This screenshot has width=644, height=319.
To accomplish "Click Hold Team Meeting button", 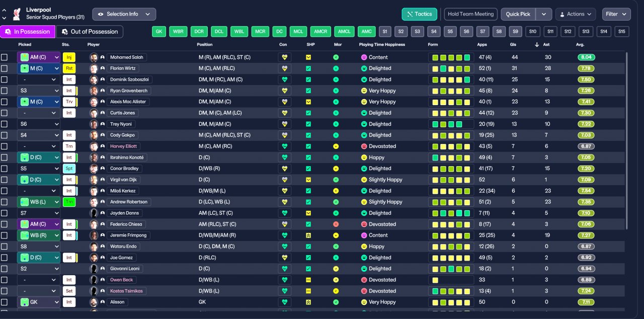I will coord(471,14).
